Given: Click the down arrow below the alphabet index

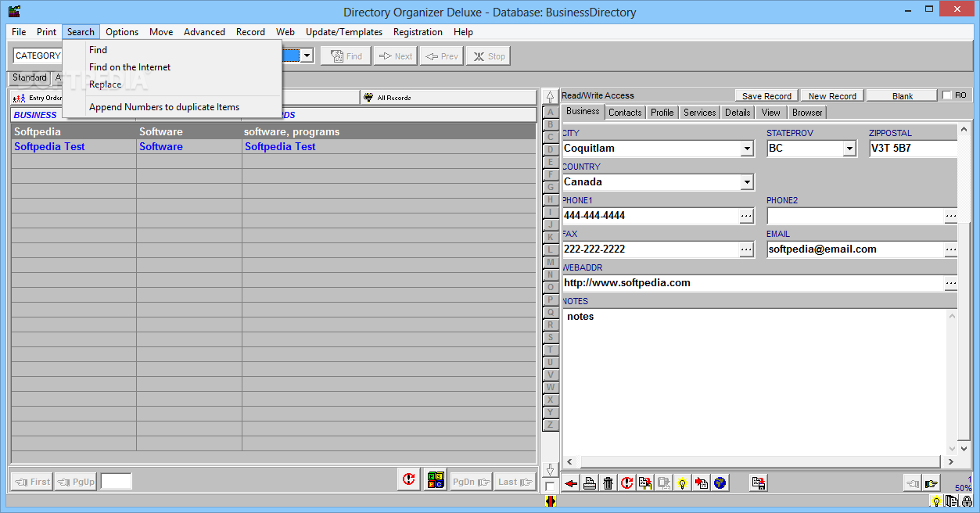Looking at the screenshot, I should [551, 469].
